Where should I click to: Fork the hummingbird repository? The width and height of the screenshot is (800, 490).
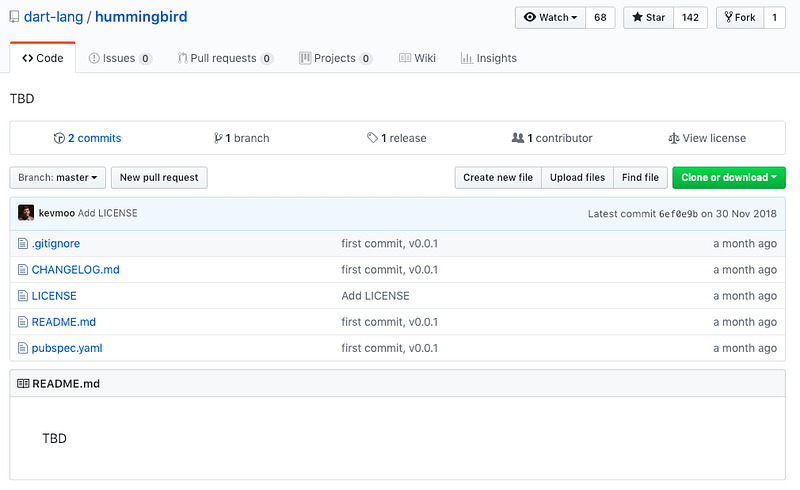click(740, 17)
